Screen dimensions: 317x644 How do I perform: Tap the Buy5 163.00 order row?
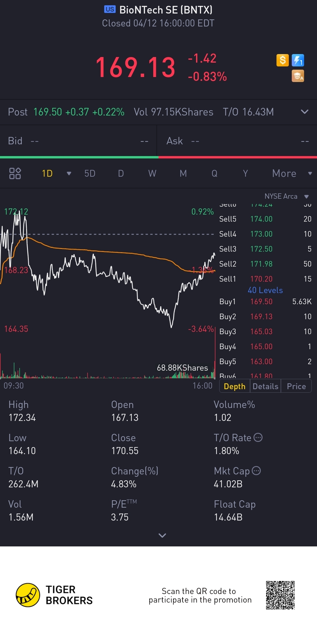tap(265, 362)
